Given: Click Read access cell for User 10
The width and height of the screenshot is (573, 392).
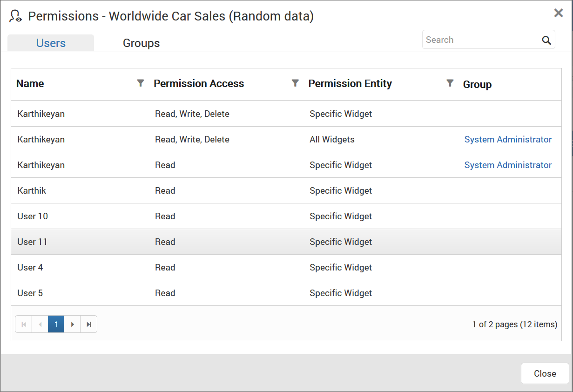Looking at the screenshot, I should pos(165,216).
